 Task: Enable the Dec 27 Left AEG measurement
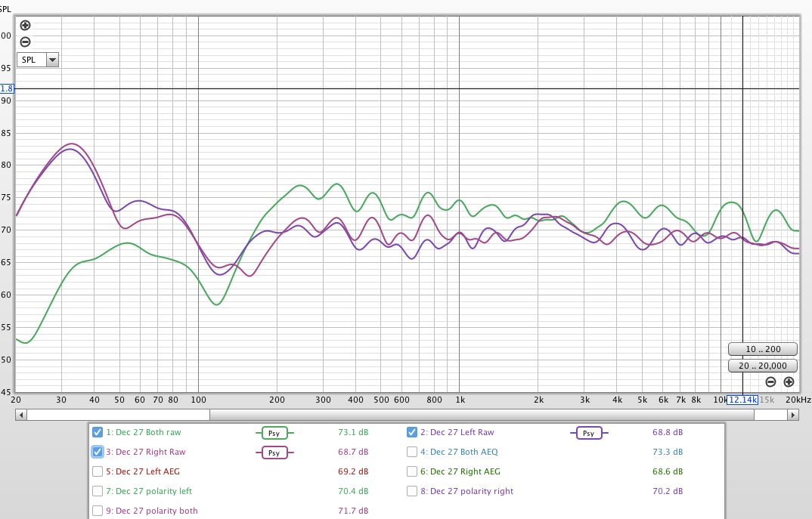coord(97,471)
